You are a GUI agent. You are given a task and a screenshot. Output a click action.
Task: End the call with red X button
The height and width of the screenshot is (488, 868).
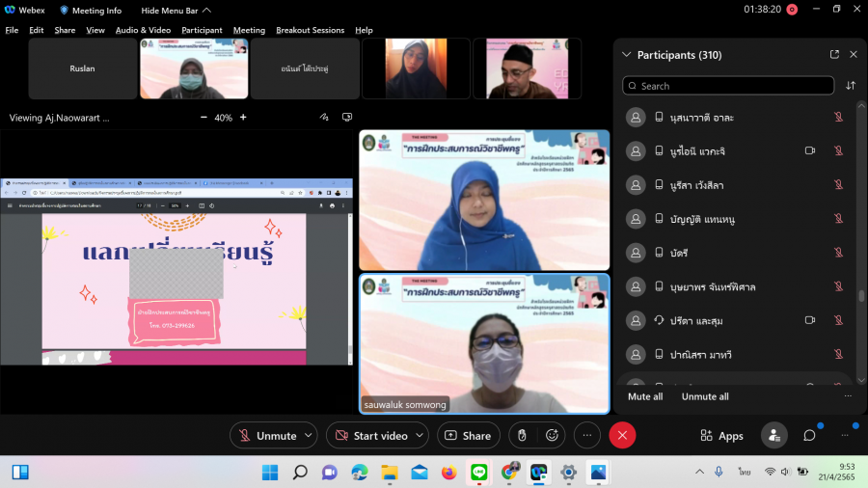click(622, 436)
